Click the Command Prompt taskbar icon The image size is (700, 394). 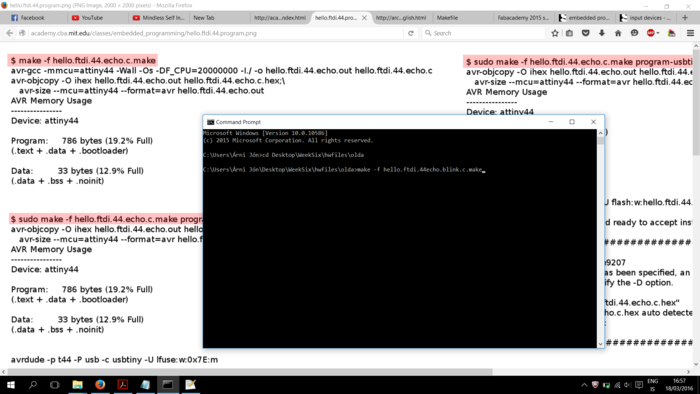coord(168,385)
